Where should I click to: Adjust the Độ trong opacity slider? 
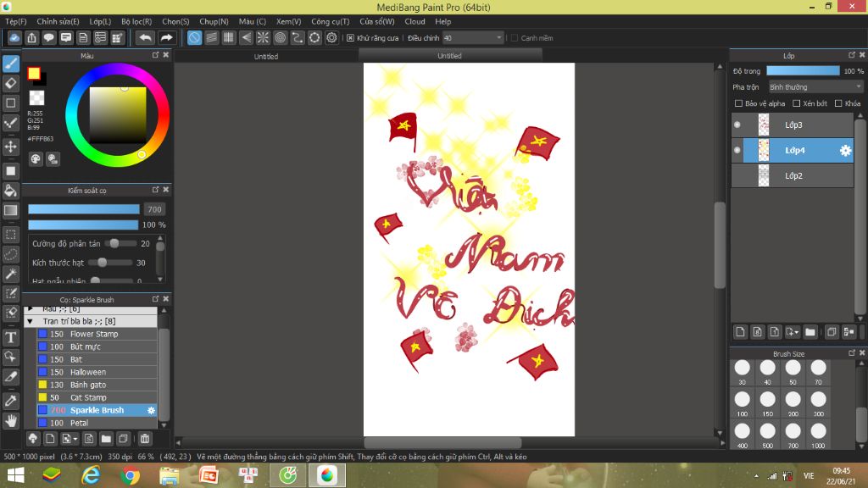(803, 71)
